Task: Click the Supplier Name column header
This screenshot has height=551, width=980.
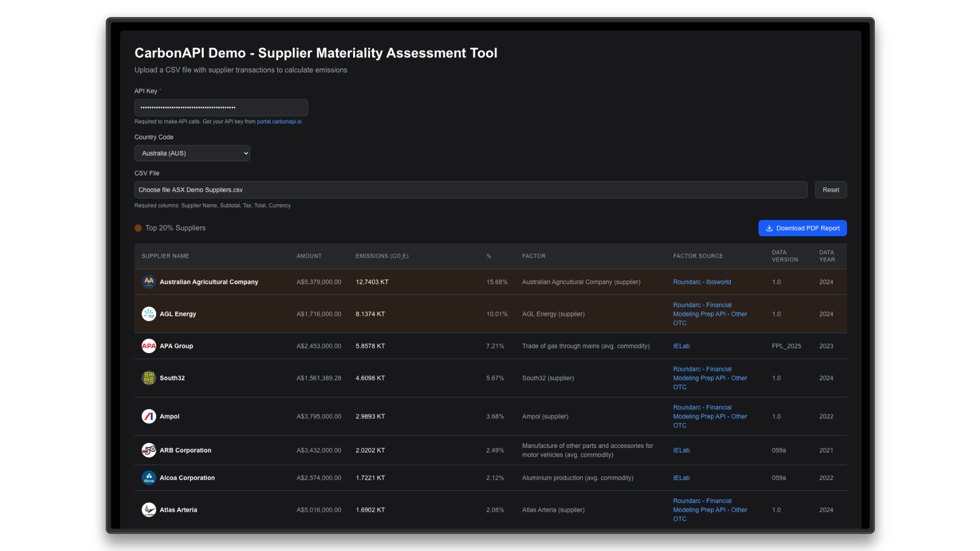Action: (165, 256)
